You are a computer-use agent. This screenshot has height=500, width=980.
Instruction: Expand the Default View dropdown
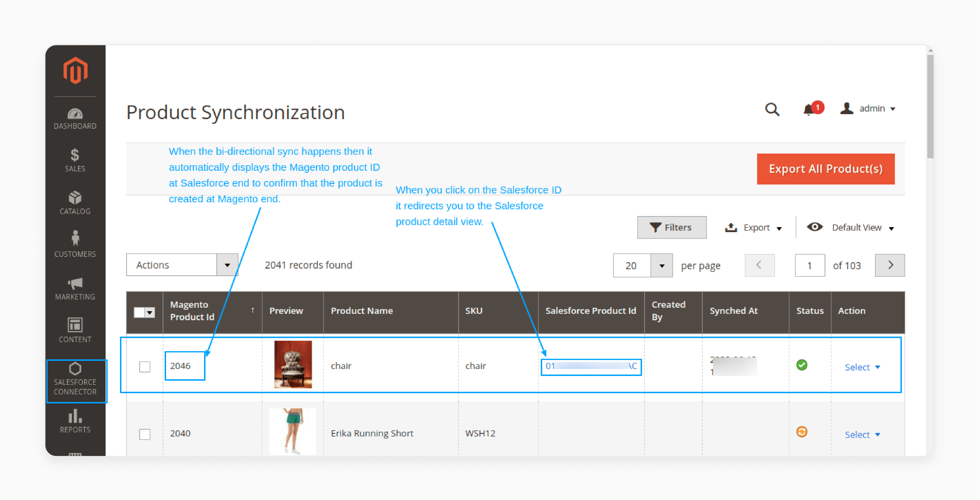(851, 227)
